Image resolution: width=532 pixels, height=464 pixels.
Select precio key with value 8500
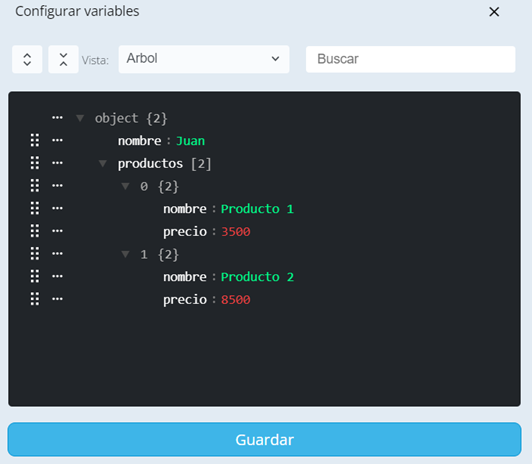coord(185,300)
